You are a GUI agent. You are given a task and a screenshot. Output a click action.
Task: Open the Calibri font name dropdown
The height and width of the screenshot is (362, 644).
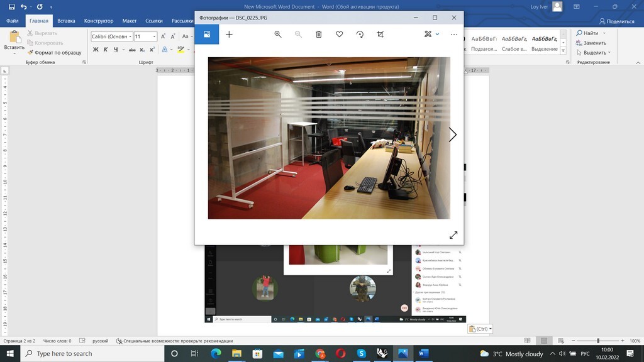[x=130, y=36]
